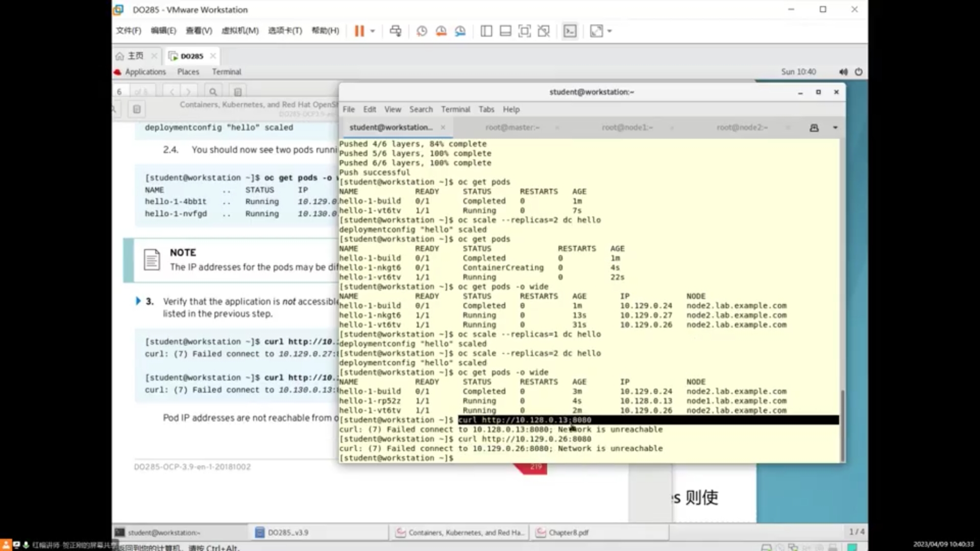Go to previous page in the PDF viewer

click(172, 92)
